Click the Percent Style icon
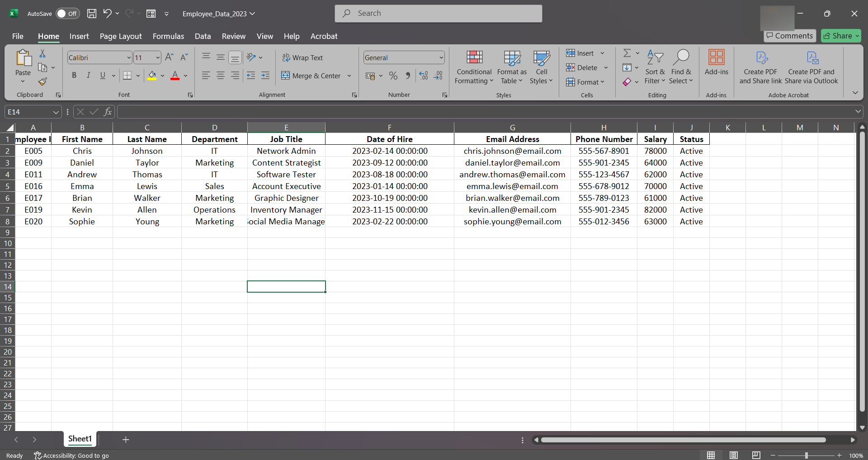 [393, 76]
